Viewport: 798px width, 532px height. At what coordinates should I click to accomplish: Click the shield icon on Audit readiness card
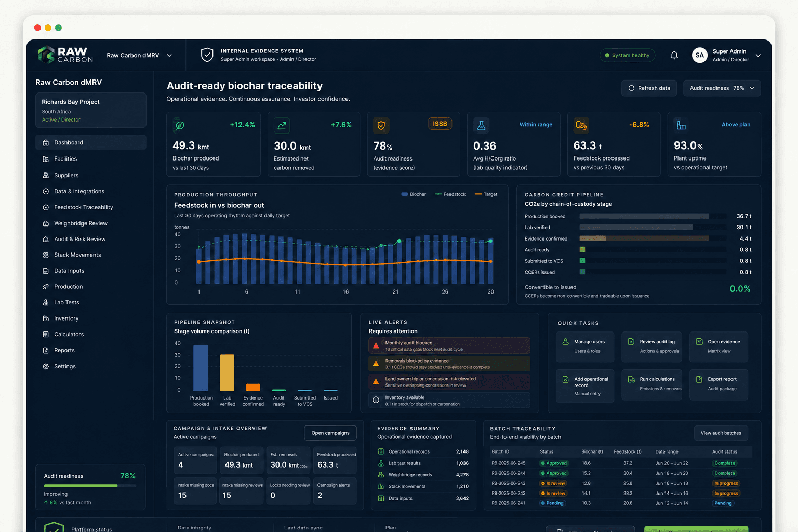coord(381,125)
